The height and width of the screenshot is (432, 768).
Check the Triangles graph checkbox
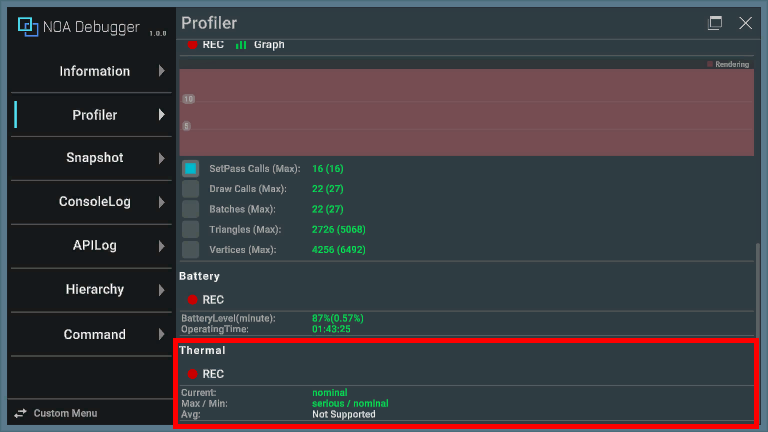coord(191,229)
